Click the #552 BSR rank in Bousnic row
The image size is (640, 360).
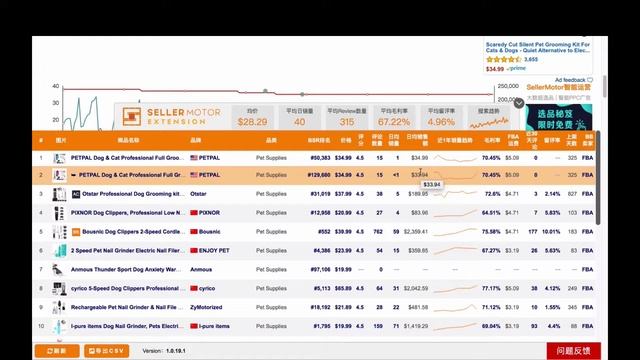[x=324, y=232]
